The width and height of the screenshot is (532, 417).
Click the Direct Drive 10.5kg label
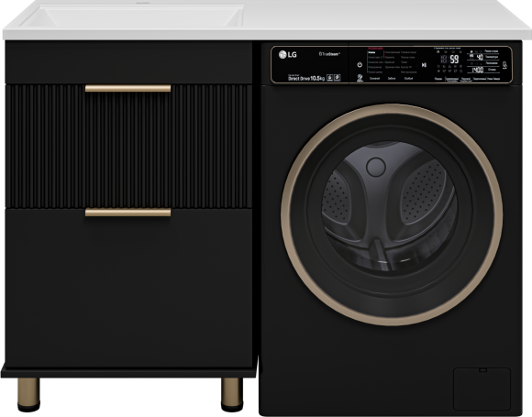[x=306, y=78]
